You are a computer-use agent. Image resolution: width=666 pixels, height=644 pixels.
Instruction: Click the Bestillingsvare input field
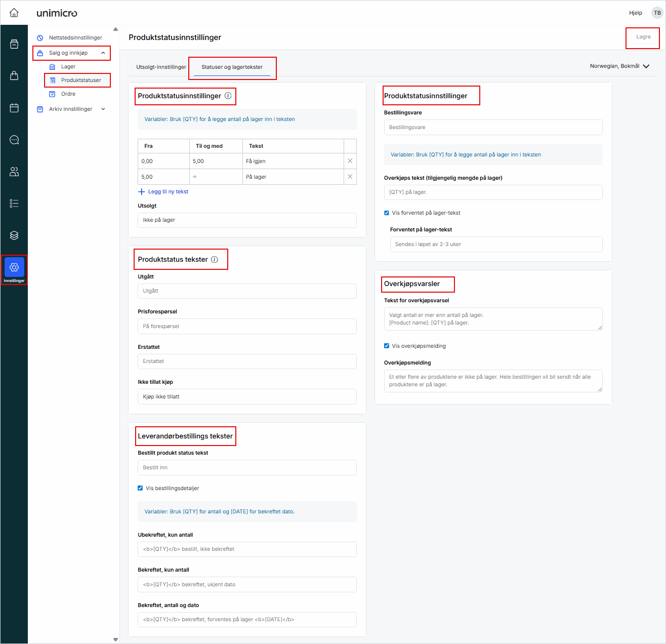click(x=492, y=127)
